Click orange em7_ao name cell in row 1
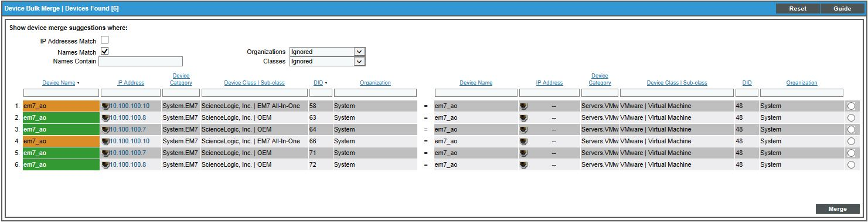Image resolution: width=868 pixels, height=222 pixels. [61, 106]
